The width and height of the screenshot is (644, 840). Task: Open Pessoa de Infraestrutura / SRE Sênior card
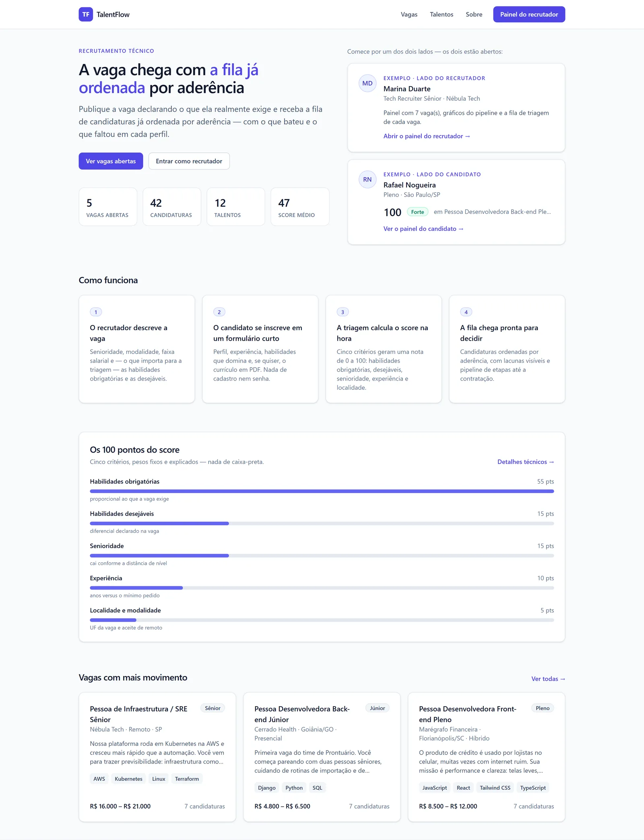[157, 757]
